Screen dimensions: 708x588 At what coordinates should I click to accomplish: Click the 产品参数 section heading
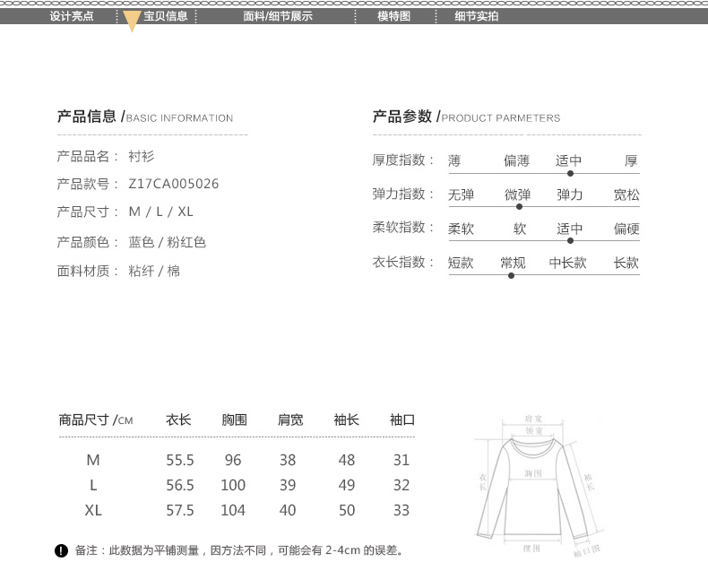(x=402, y=117)
